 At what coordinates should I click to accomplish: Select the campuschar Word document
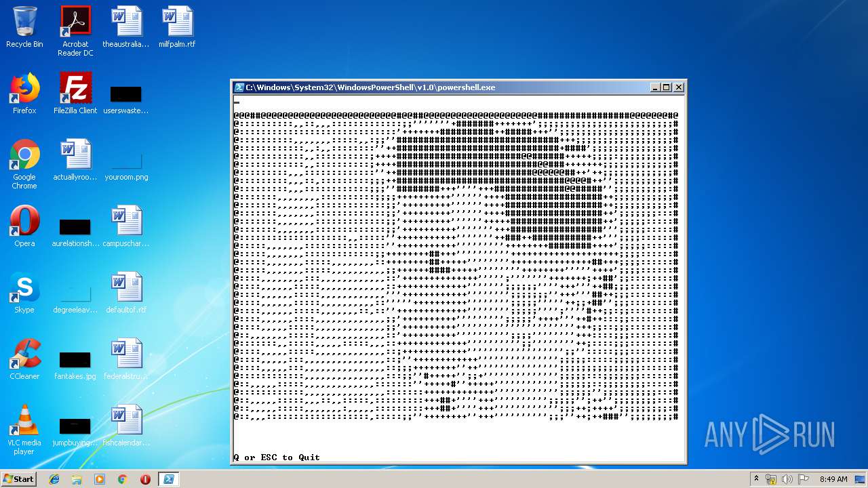click(x=126, y=226)
